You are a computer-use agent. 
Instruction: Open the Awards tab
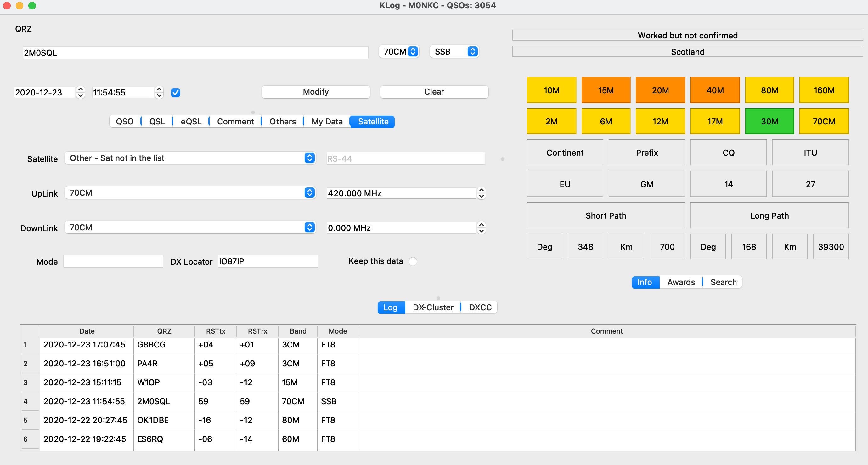click(681, 282)
